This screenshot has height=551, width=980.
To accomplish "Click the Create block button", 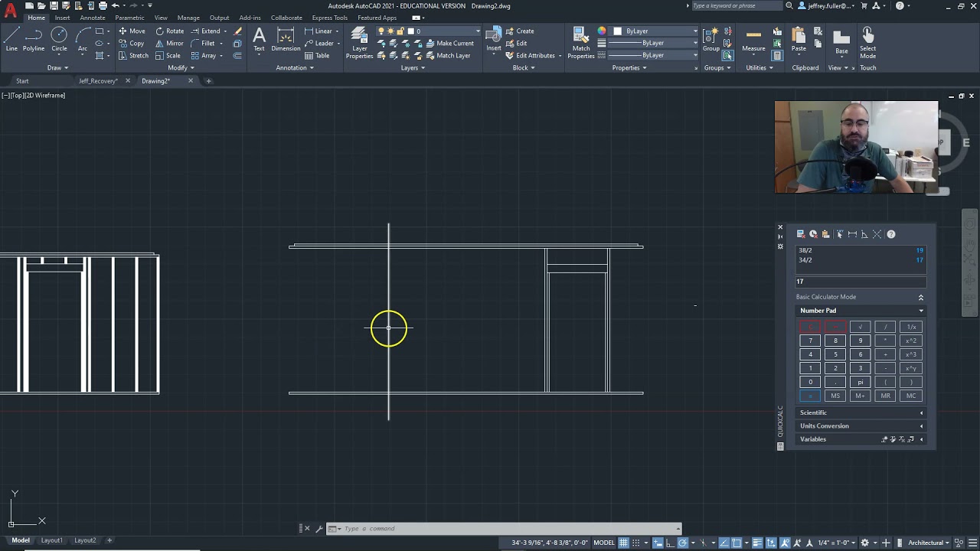I will pos(520,31).
